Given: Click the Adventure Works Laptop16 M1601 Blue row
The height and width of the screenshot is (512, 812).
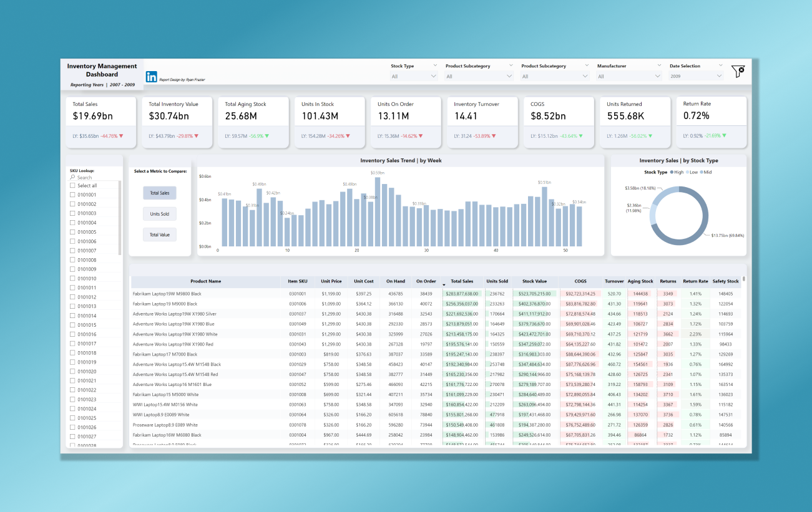Looking at the screenshot, I should tap(436, 384).
